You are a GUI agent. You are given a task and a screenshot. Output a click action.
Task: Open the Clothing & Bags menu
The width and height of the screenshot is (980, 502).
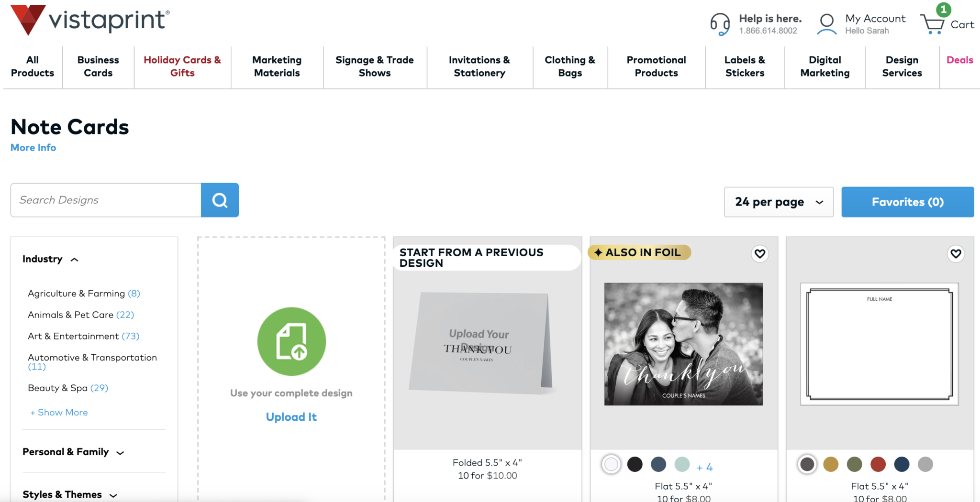point(570,66)
